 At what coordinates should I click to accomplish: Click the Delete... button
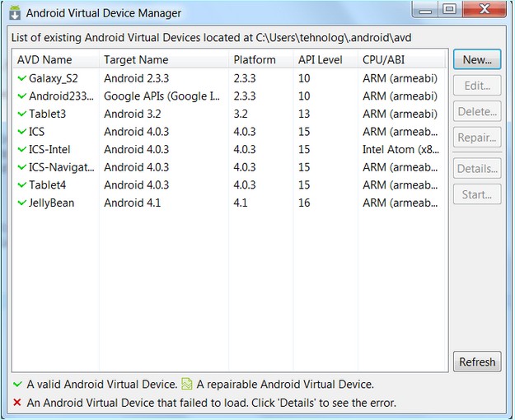click(477, 111)
